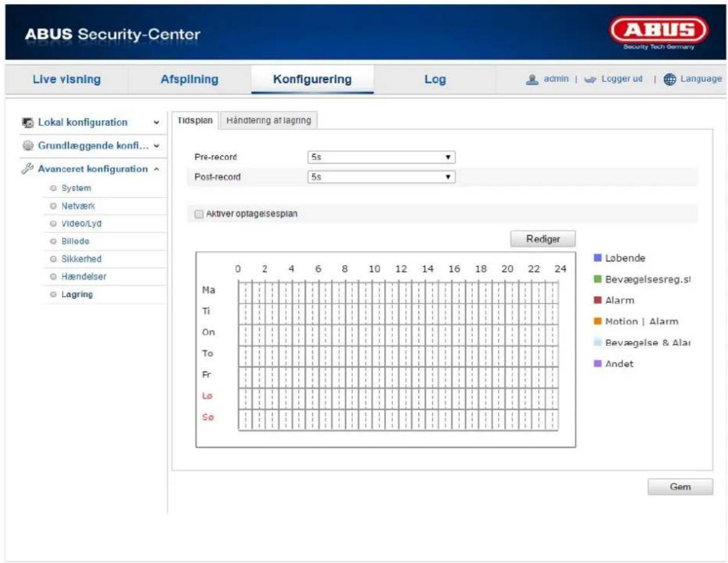
Task: Click the Grundlæggende konfiguration gear icon
Action: pyautogui.click(x=27, y=146)
